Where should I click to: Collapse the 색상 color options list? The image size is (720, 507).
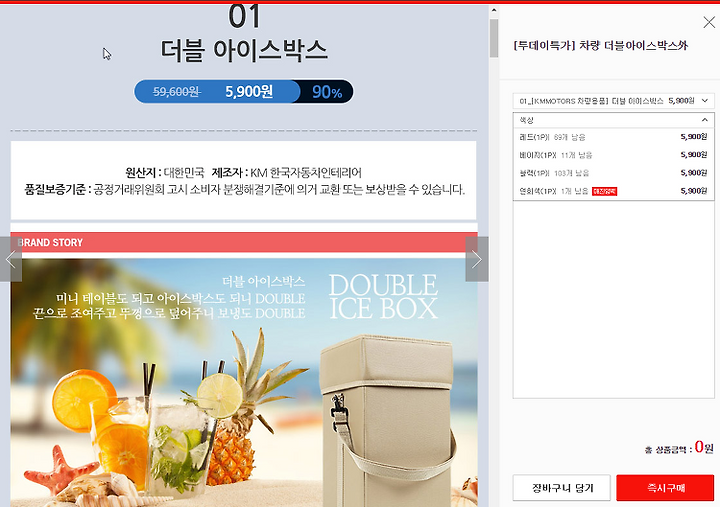[x=613, y=120]
